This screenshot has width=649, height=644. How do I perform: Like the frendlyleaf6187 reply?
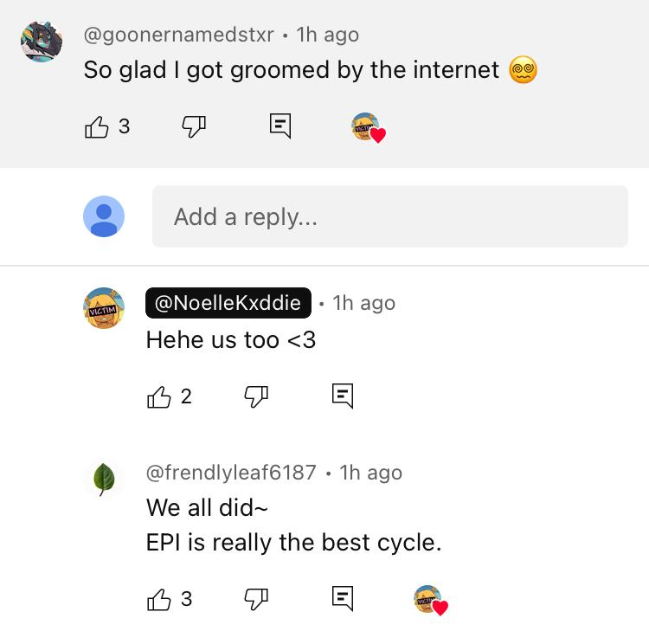point(159,599)
